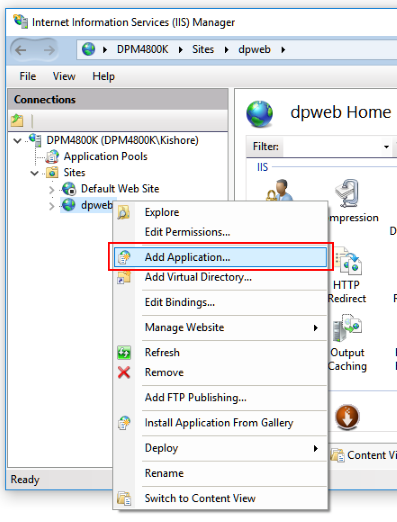This screenshot has height=522, width=397.
Task: Click the orange download arrow icon
Action: tap(347, 417)
